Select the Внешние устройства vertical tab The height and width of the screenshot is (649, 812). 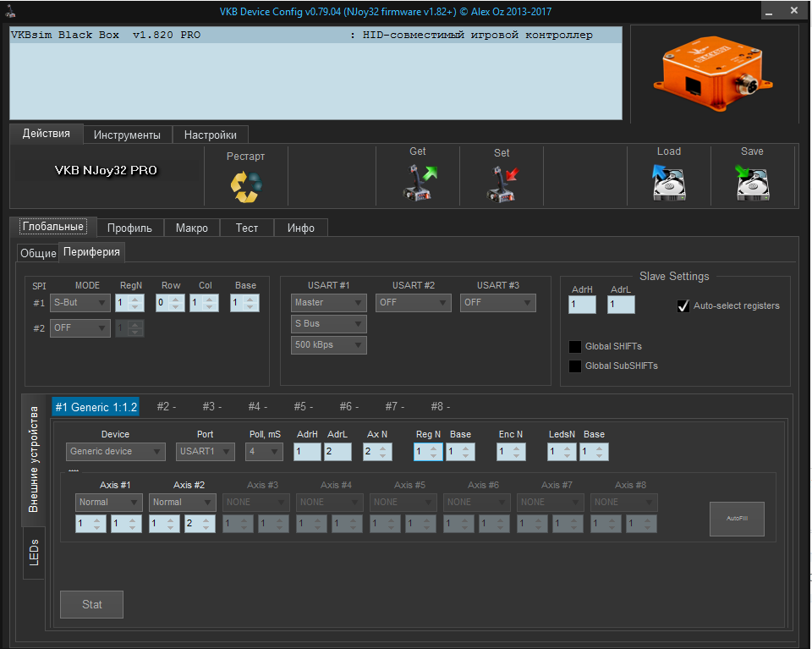click(34, 459)
